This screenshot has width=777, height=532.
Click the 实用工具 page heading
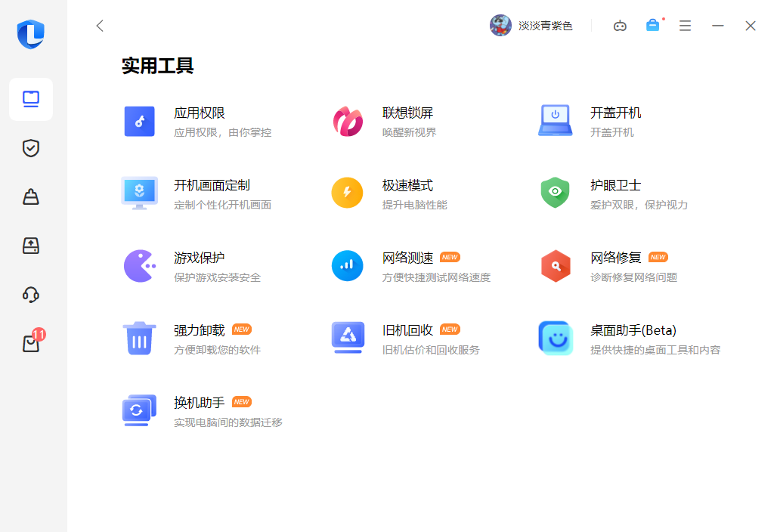click(157, 66)
